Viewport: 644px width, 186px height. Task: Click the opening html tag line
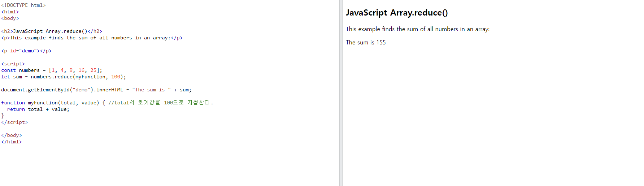click(10, 12)
